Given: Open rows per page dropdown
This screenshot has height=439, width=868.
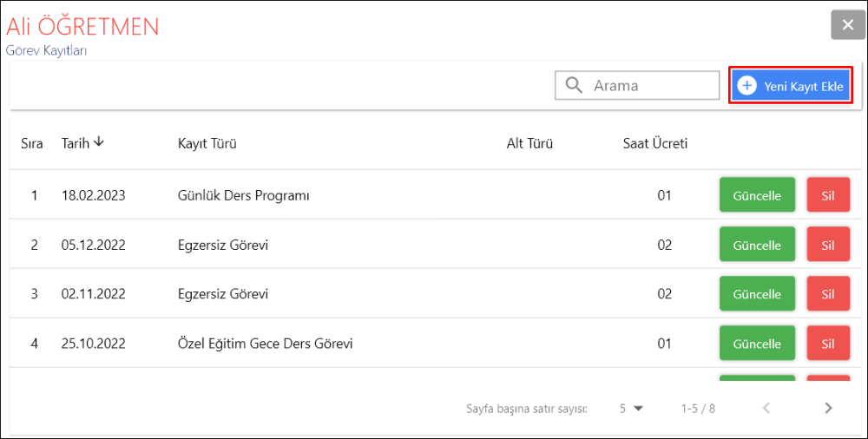Looking at the screenshot, I should (x=631, y=408).
